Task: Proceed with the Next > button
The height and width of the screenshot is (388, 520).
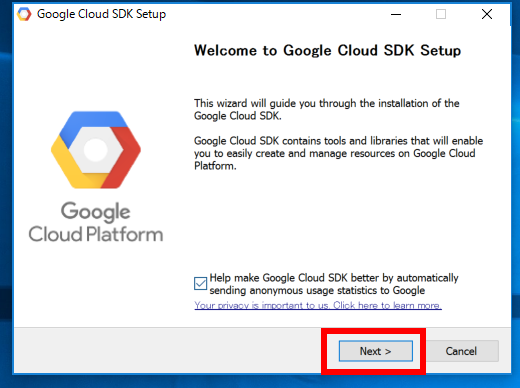Action: coord(376,351)
